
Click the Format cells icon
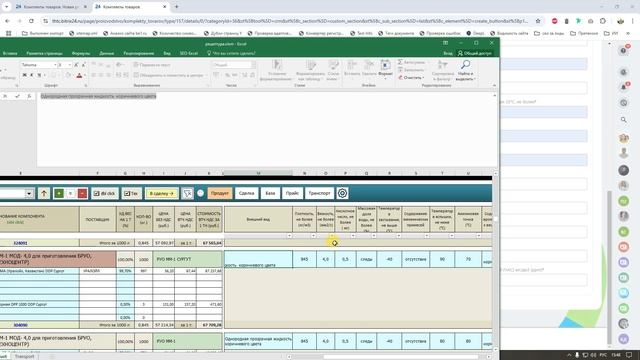[x=385, y=65]
